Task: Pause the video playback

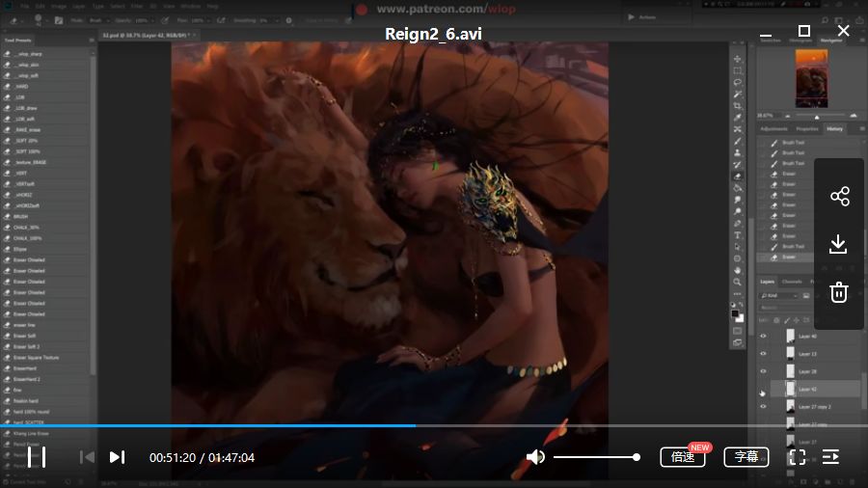Action: (x=37, y=457)
